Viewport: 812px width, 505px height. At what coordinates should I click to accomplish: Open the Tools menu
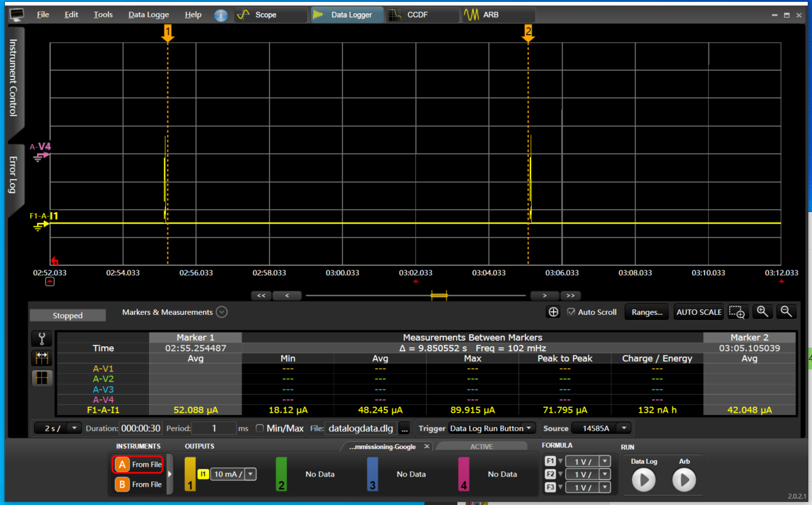tap(103, 15)
